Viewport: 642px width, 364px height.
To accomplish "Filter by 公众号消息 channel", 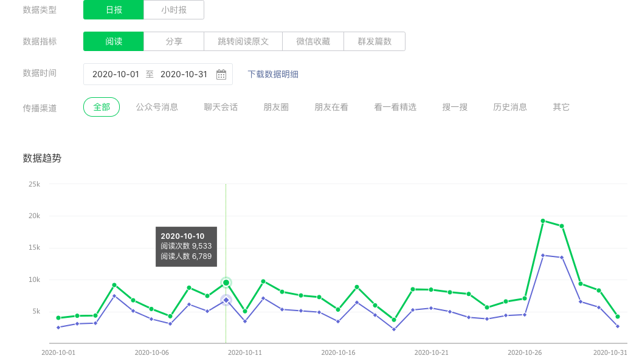I will [x=157, y=108].
